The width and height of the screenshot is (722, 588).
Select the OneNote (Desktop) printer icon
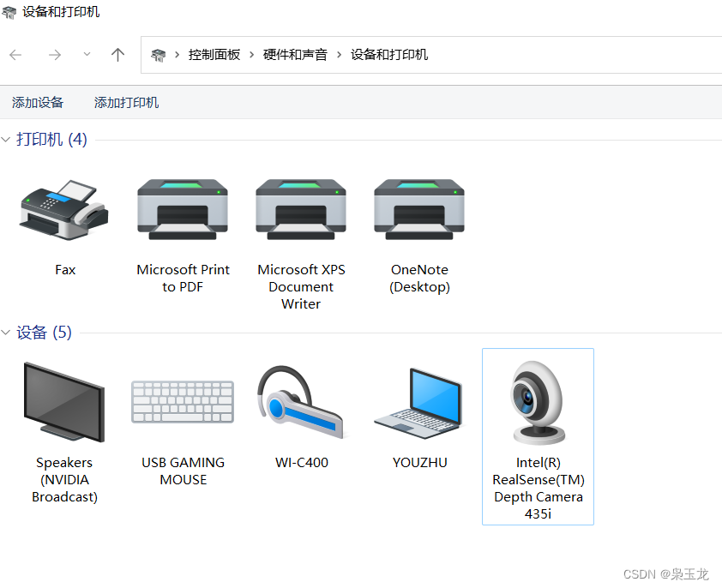[x=419, y=209]
